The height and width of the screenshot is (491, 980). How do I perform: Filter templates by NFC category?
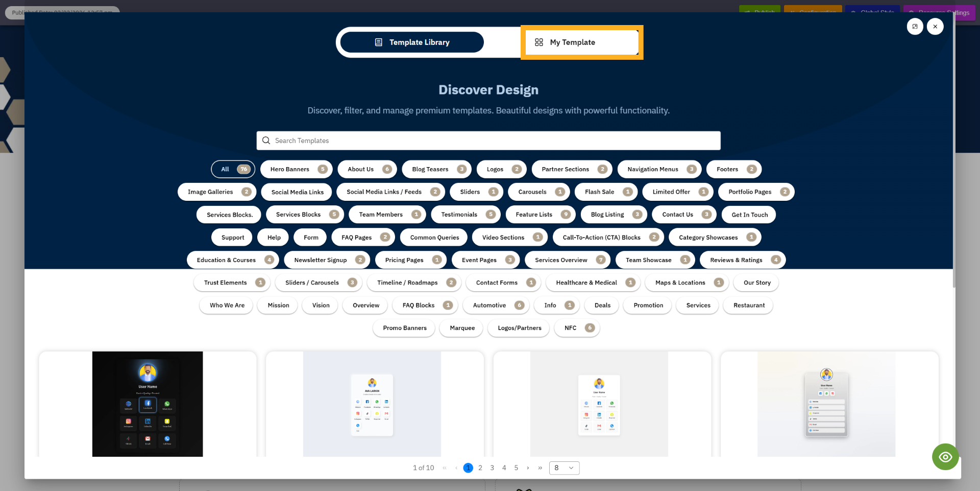coord(577,328)
